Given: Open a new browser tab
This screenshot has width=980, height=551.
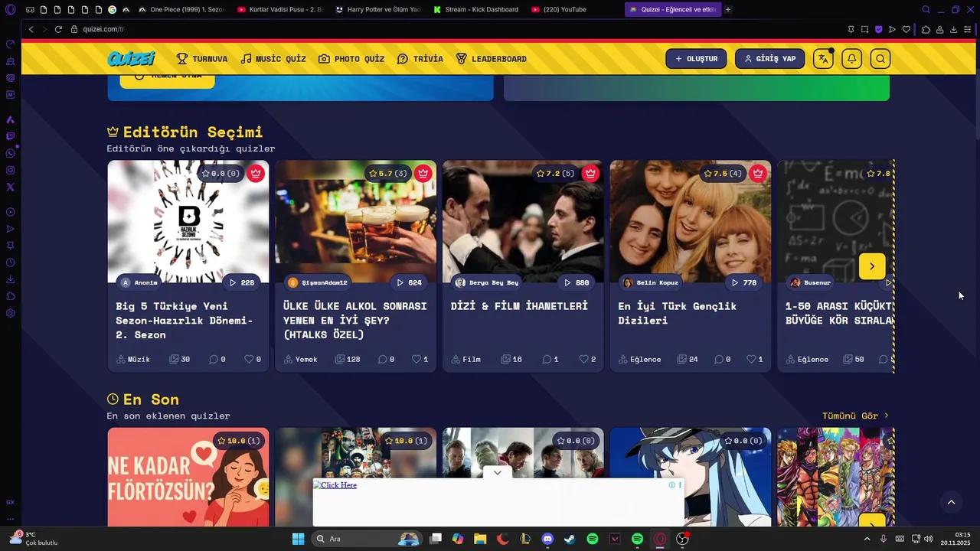Looking at the screenshot, I should point(728,10).
